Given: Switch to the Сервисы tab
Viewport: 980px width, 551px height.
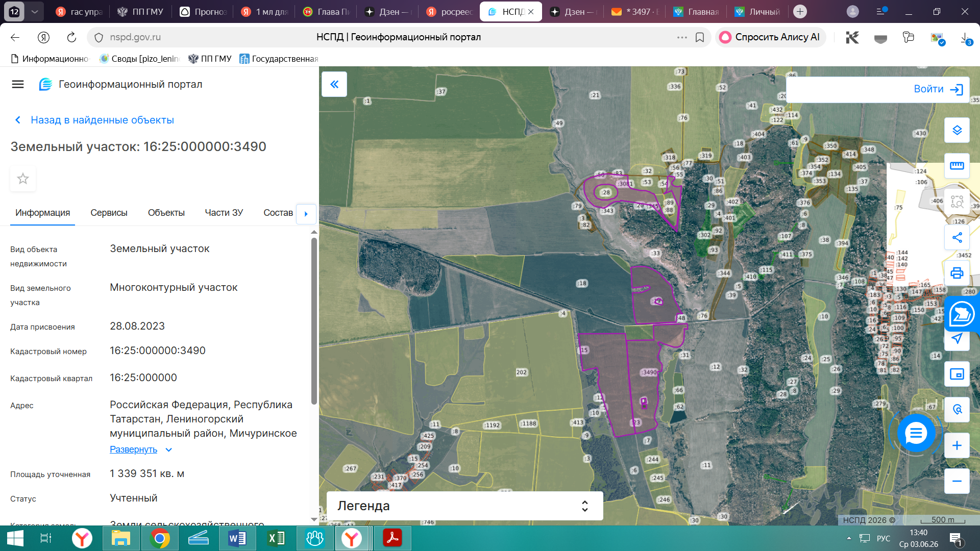Looking at the screenshot, I should click(x=109, y=213).
